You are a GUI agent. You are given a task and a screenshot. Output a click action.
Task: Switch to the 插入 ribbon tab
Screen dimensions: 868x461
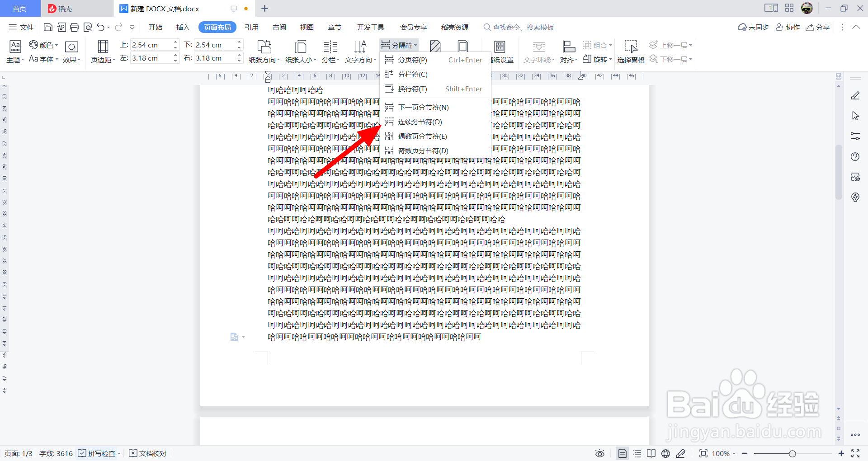(x=183, y=28)
